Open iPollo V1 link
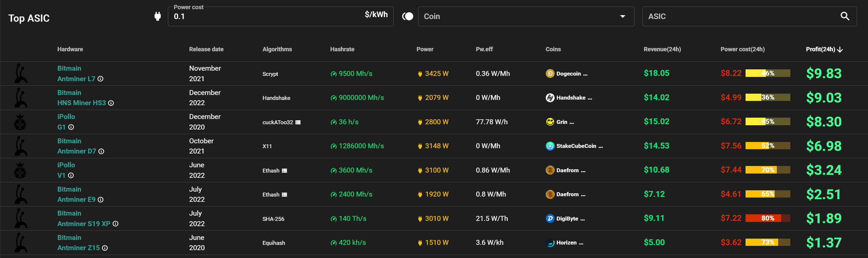 click(66, 170)
